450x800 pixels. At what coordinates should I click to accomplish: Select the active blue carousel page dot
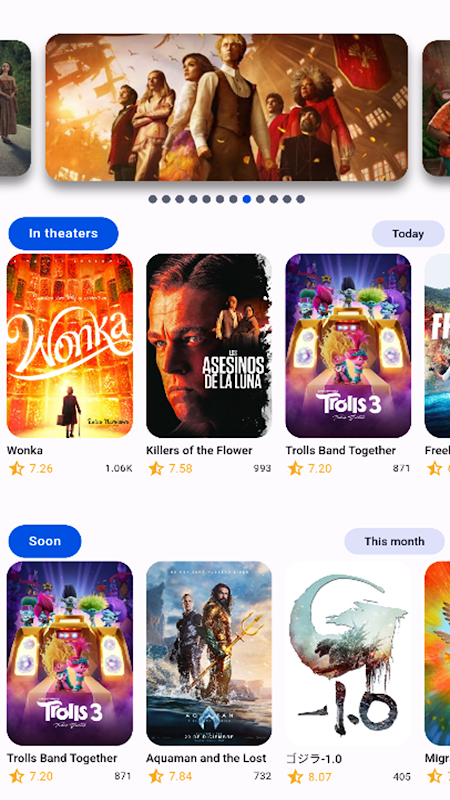click(247, 199)
